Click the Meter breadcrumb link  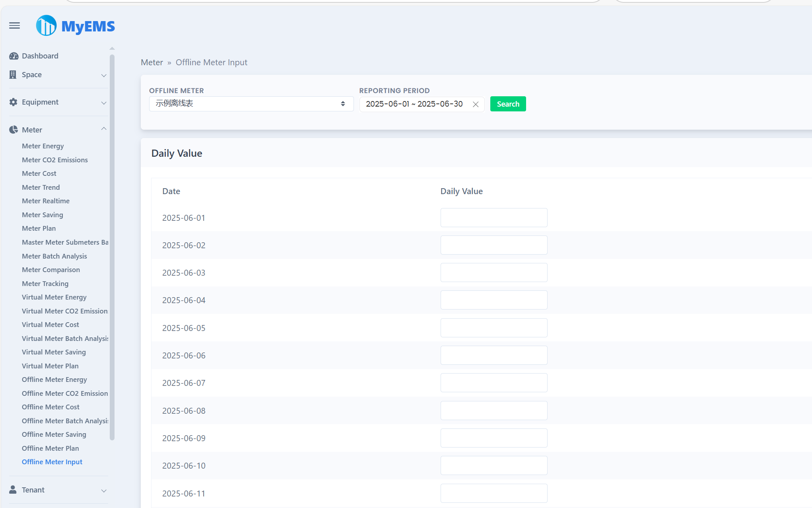pos(152,62)
